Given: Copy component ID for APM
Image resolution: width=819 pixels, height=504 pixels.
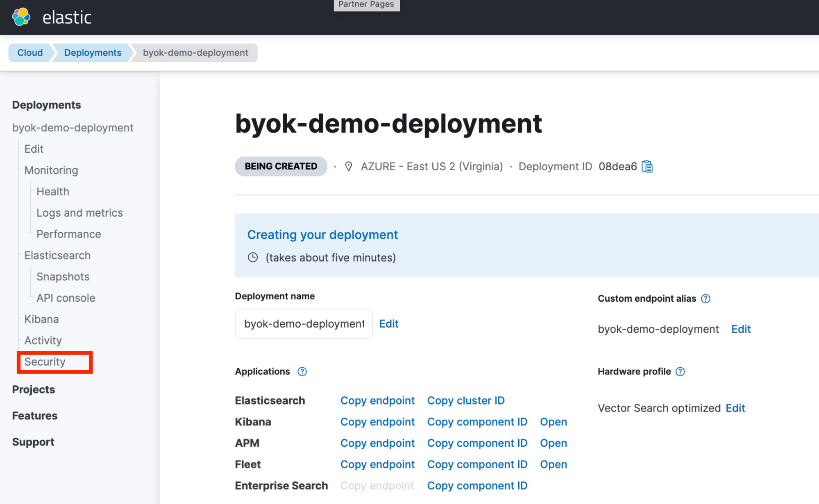Looking at the screenshot, I should click(x=477, y=443).
